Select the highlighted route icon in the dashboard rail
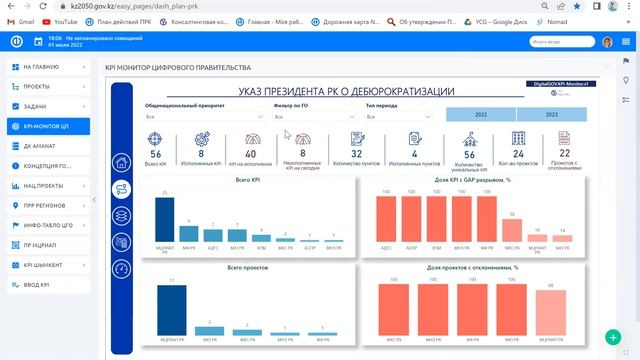 tap(121, 189)
